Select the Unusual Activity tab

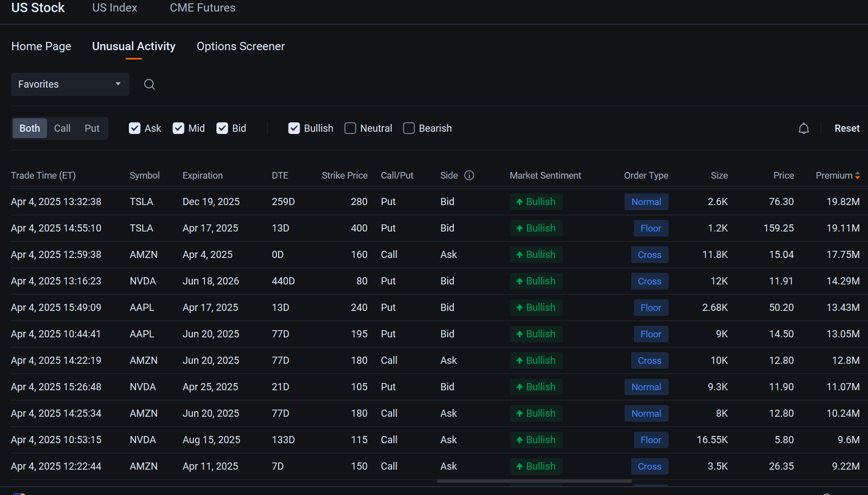[x=134, y=46]
